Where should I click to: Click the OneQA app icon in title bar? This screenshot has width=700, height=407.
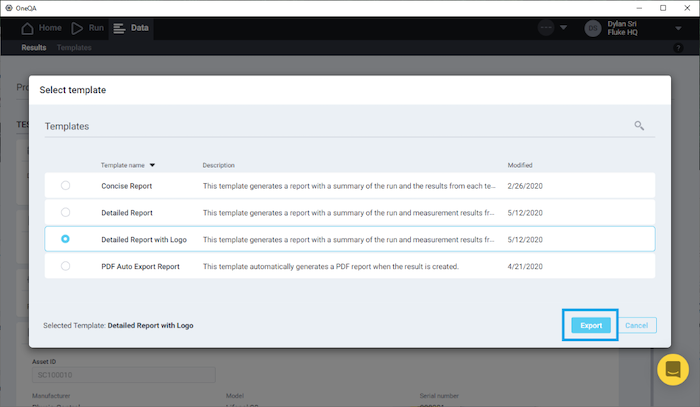click(x=9, y=7)
